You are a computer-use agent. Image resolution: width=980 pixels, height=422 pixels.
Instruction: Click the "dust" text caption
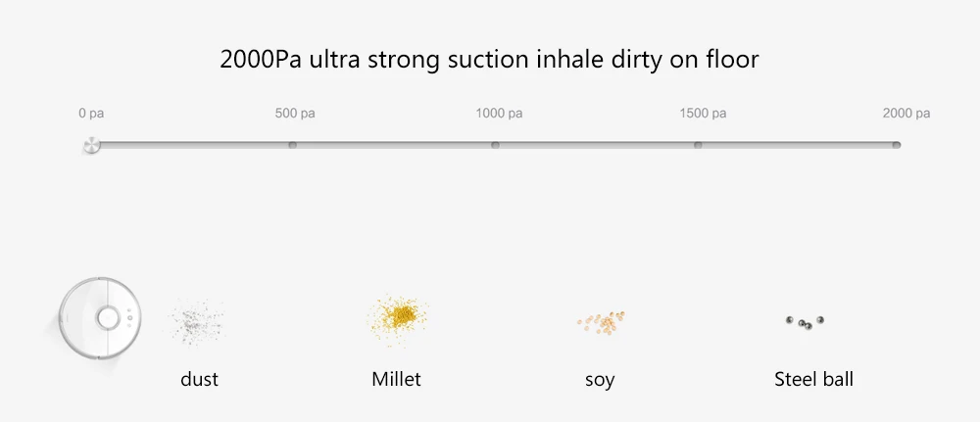pyautogui.click(x=199, y=379)
